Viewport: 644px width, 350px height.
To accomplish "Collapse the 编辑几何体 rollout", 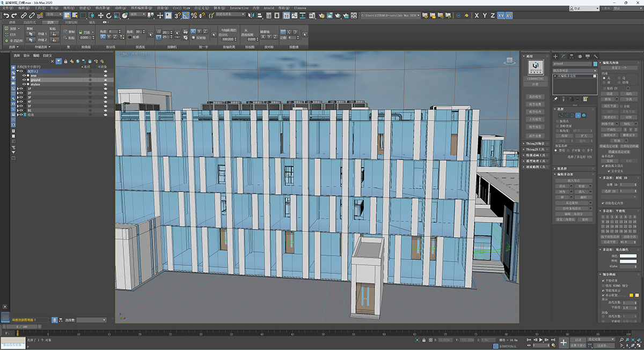I will tap(610, 63).
